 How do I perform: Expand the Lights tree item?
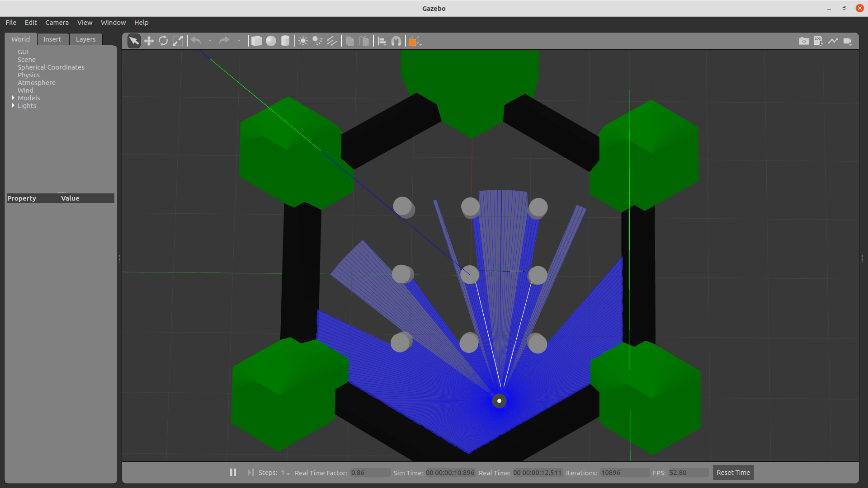pos(13,106)
